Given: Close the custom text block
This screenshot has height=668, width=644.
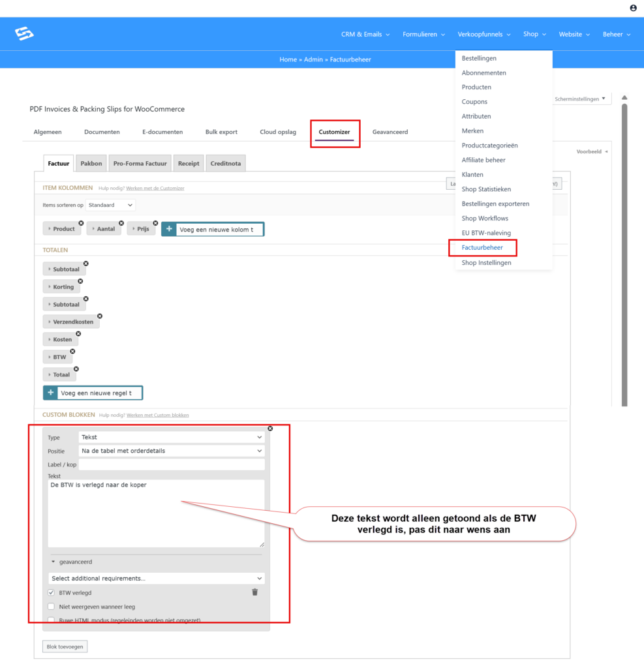Looking at the screenshot, I should 270,428.
